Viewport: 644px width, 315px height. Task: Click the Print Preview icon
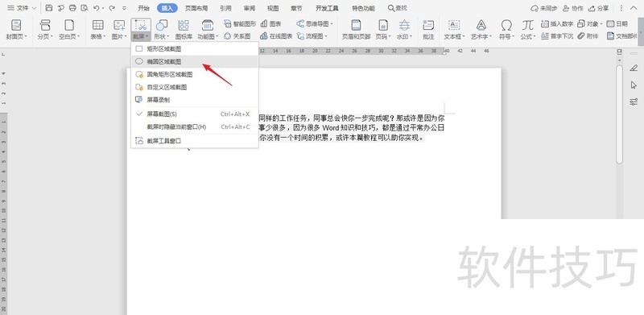[85, 8]
